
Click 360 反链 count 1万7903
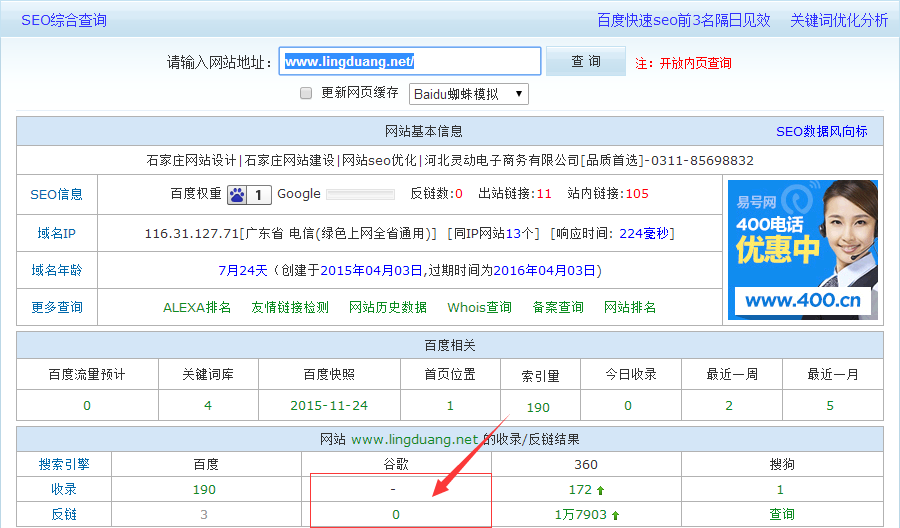pos(580,515)
